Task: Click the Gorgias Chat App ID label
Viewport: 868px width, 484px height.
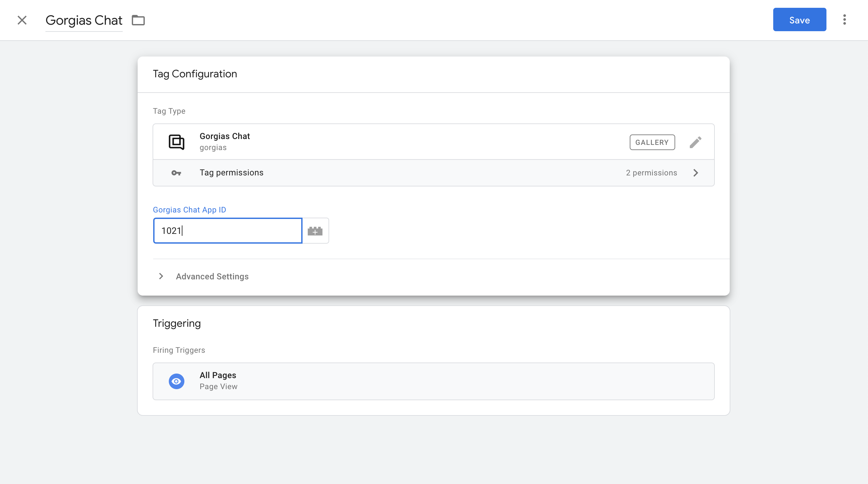Action: tap(189, 210)
